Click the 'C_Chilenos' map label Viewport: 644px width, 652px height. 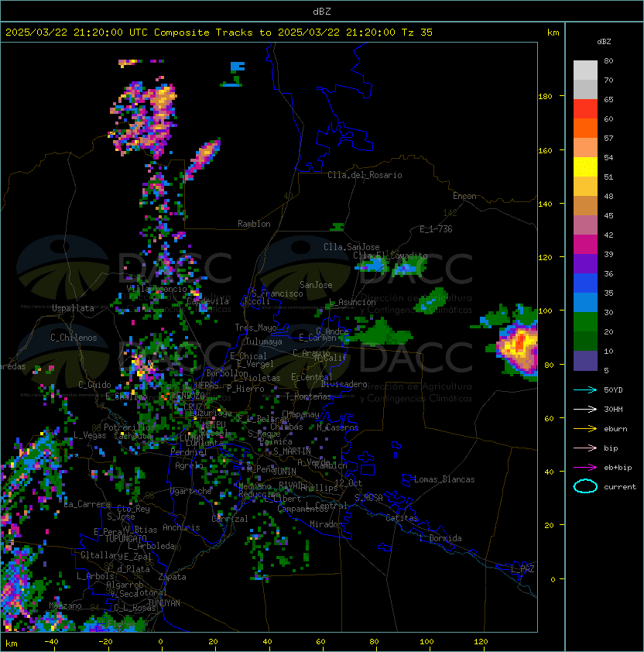(74, 338)
